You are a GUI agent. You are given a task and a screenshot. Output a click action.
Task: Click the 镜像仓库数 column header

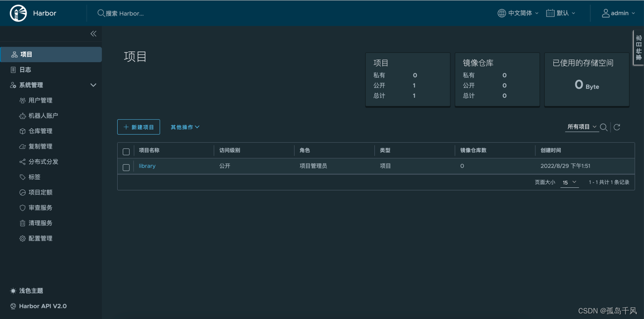coord(473,150)
